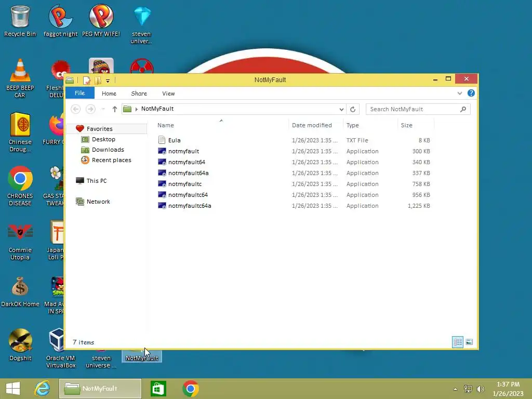This screenshot has height=399, width=532.
Task: Open the Home ribbon tab
Action: point(109,94)
